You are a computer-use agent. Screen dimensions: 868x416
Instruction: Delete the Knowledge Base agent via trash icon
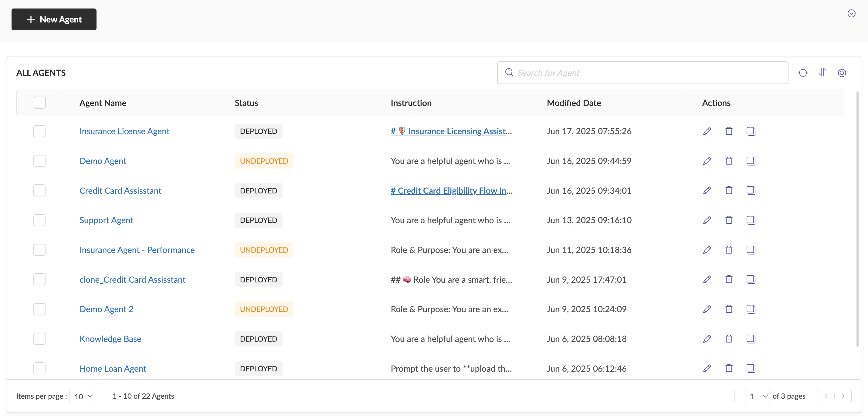pyautogui.click(x=728, y=339)
